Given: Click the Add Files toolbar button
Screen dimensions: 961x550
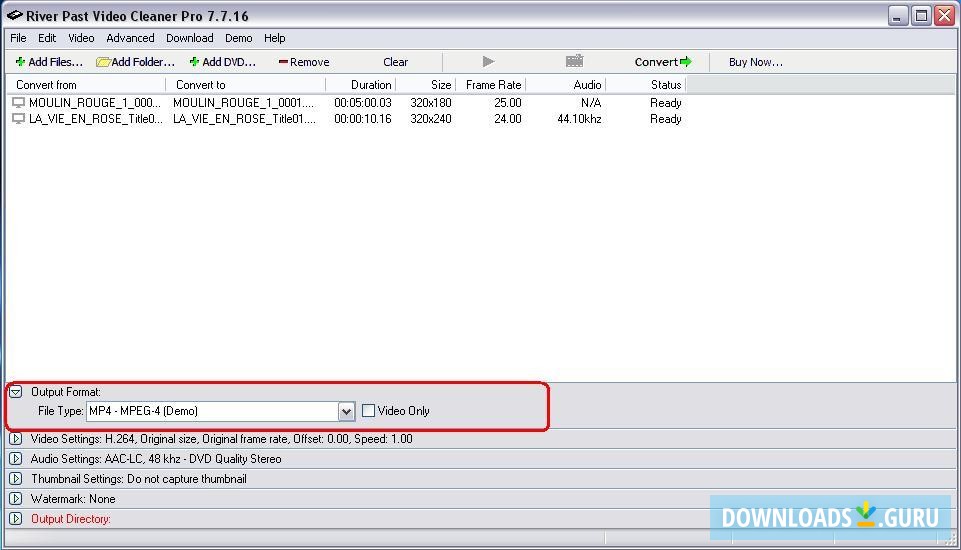Looking at the screenshot, I should point(49,62).
